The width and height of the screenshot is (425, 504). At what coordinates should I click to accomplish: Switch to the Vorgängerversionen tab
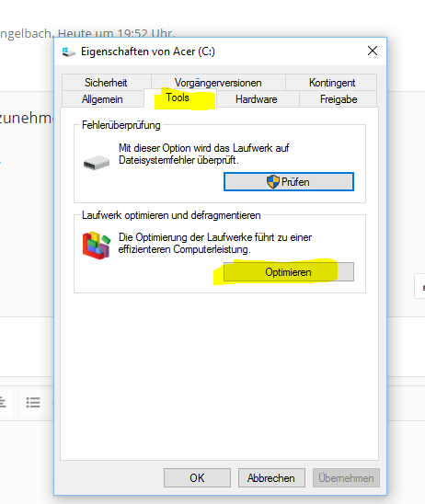tap(218, 83)
